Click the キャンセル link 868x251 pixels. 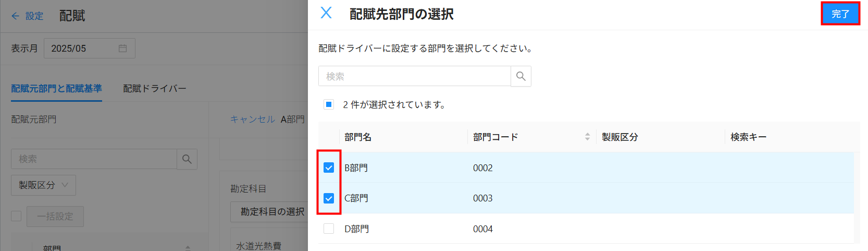coord(252,119)
